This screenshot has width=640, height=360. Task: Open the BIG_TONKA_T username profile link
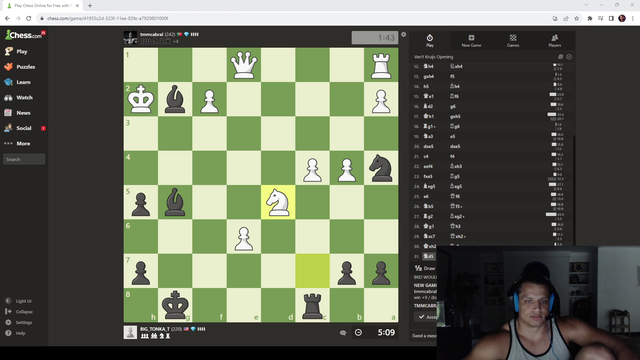click(155, 329)
